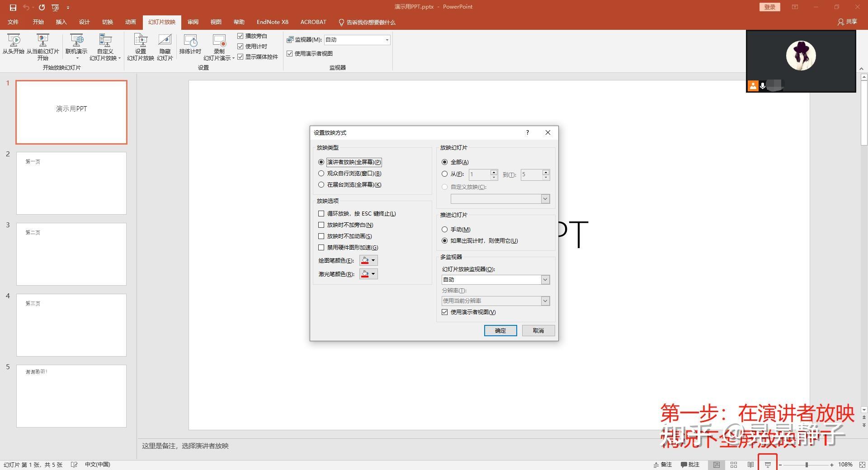Click zoom in plus icon in status bar

pyautogui.click(x=832, y=465)
